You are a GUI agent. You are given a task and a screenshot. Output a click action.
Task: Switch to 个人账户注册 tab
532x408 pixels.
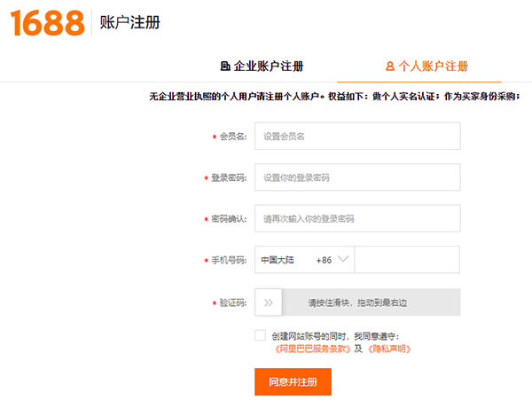point(426,67)
